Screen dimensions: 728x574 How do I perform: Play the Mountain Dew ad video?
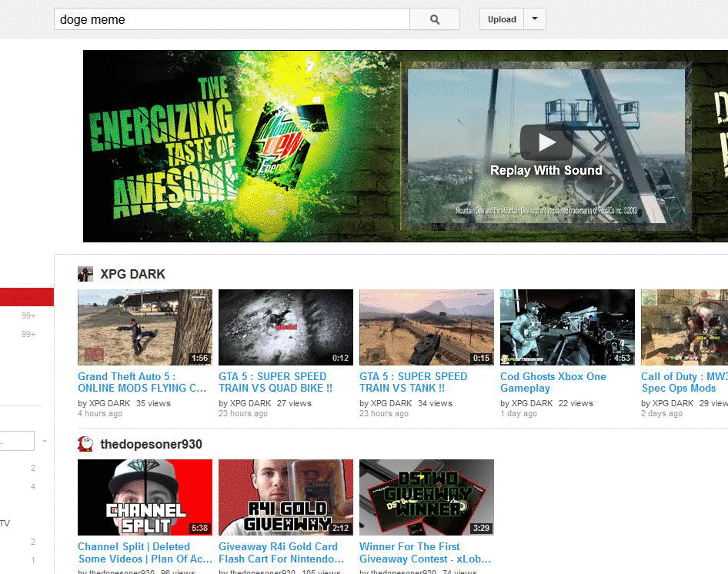pyautogui.click(x=546, y=142)
